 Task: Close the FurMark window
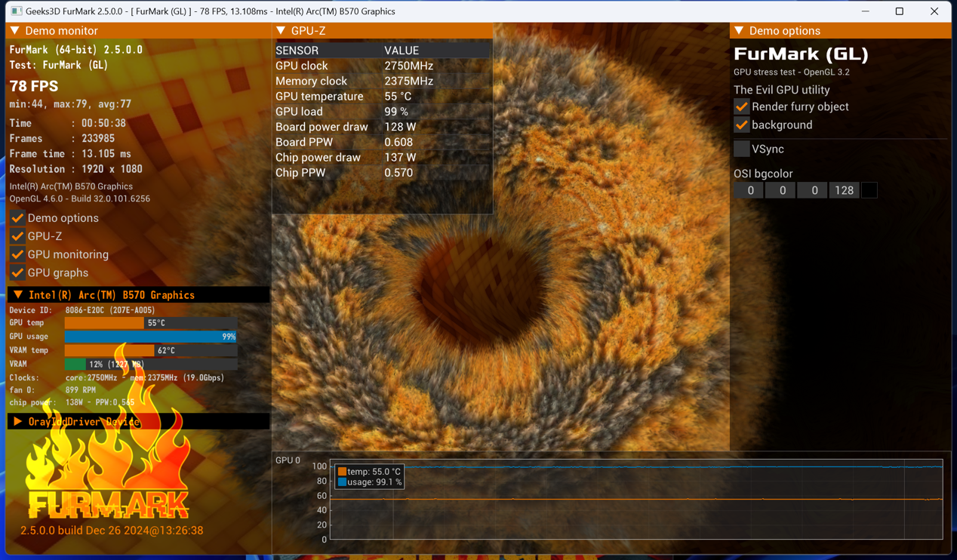[x=934, y=11]
